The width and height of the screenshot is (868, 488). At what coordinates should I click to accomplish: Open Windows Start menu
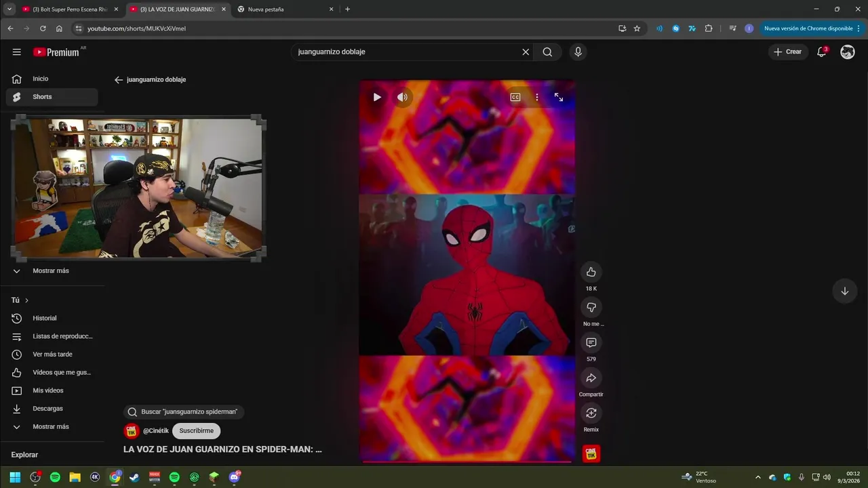point(15,477)
